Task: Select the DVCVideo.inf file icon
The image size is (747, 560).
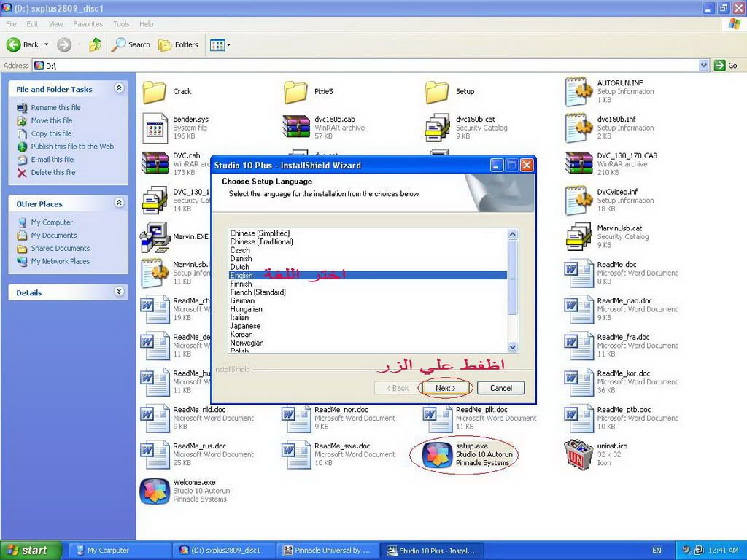Action: click(578, 200)
